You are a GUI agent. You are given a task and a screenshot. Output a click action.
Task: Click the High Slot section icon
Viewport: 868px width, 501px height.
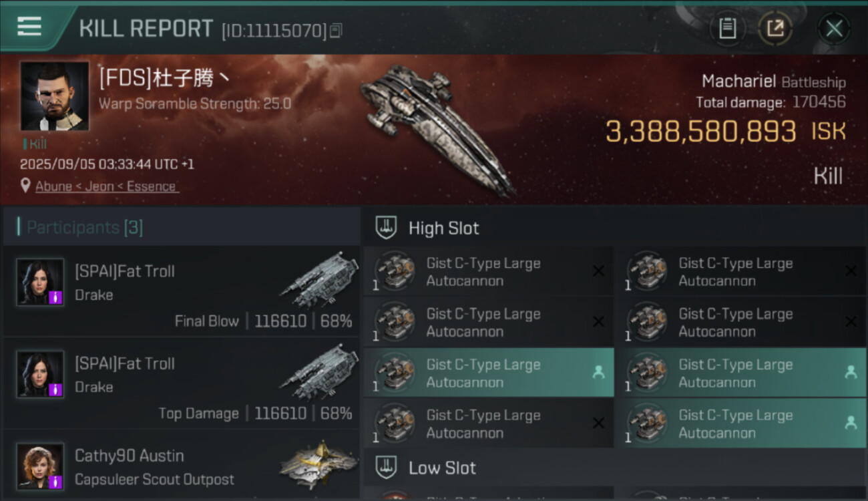click(385, 228)
